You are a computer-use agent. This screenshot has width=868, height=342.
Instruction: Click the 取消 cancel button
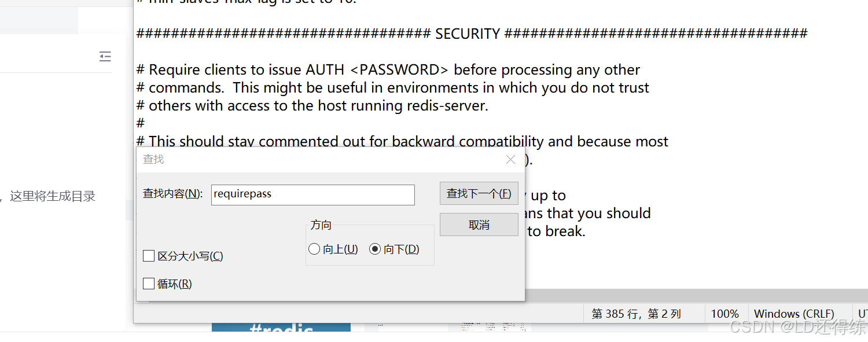pyautogui.click(x=479, y=224)
